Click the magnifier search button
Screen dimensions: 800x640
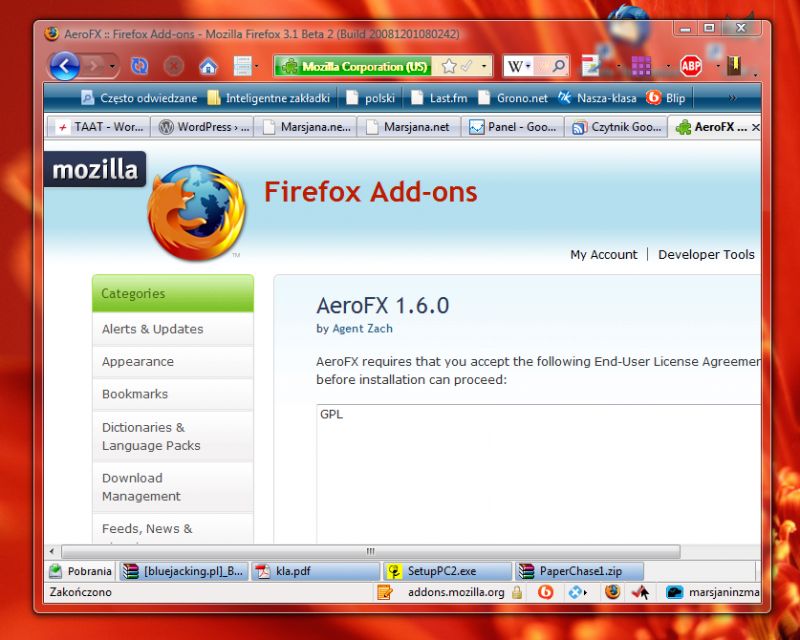coord(559,66)
